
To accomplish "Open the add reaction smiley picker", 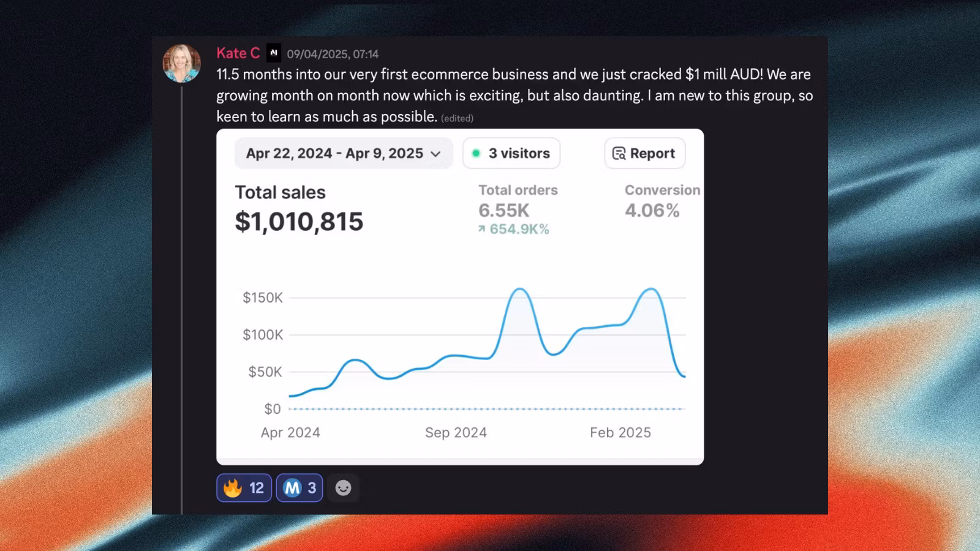I will tap(343, 488).
